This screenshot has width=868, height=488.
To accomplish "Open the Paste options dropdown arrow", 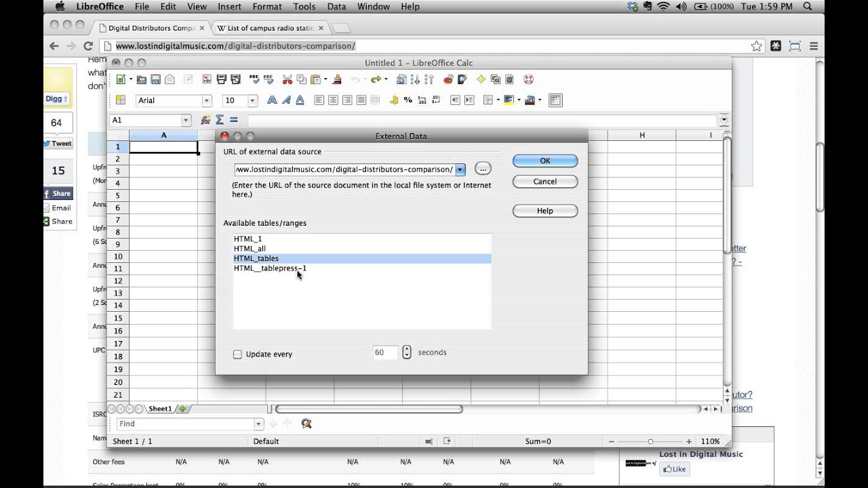I will [x=325, y=79].
